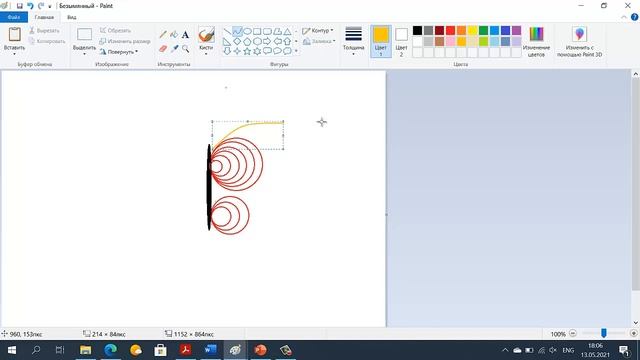The width and height of the screenshot is (640, 360).
Task: Choose the Right triangle shape
Action: [227, 41]
